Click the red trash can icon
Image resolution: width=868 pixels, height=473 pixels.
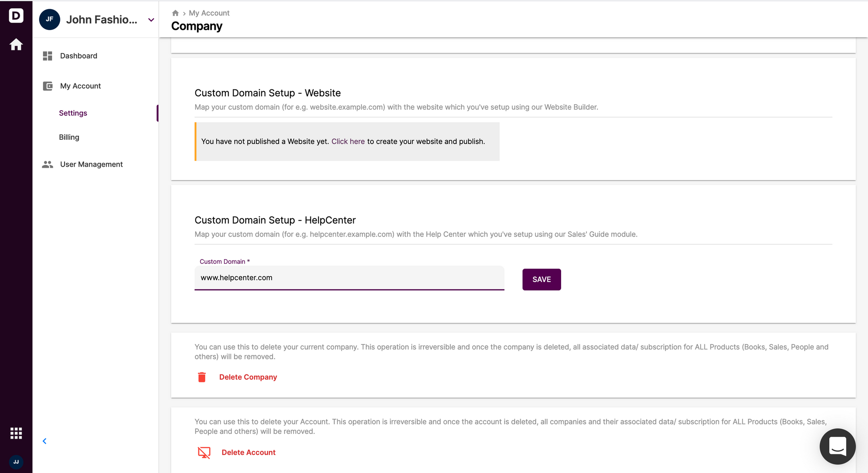[202, 377]
